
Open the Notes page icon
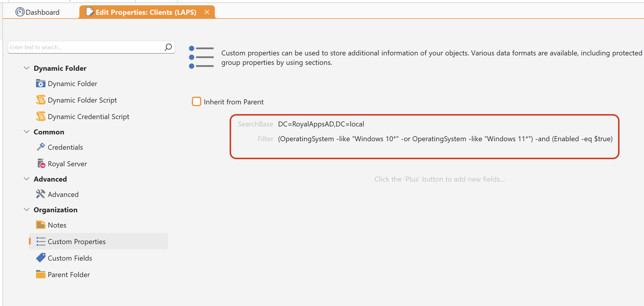(x=40, y=225)
